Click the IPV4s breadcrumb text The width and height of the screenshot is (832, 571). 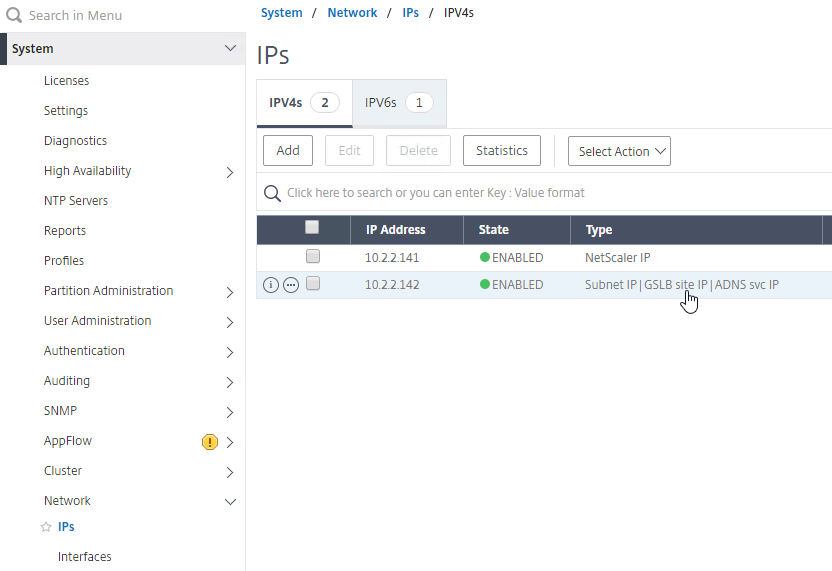(458, 13)
